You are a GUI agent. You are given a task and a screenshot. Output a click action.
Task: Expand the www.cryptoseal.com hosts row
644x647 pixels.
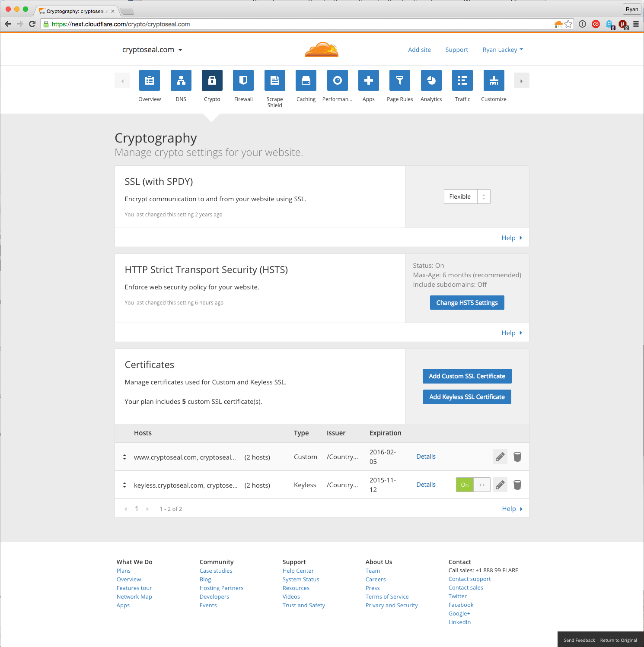point(125,457)
